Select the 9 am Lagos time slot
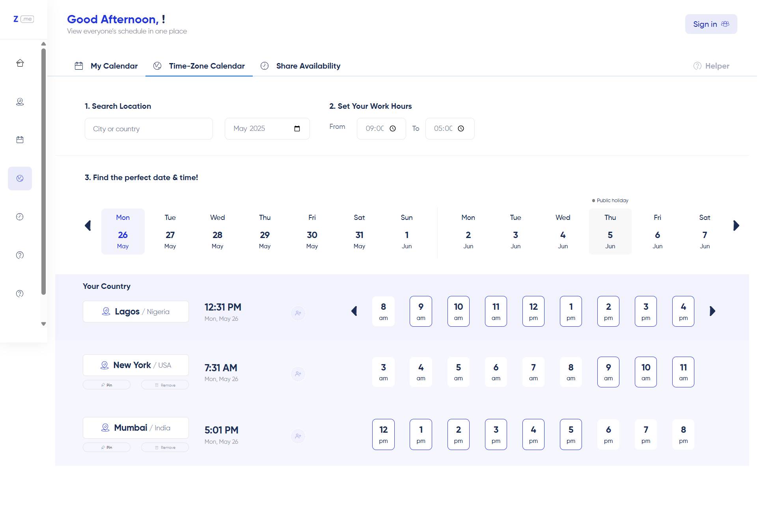This screenshot has width=759, height=532. (421, 311)
